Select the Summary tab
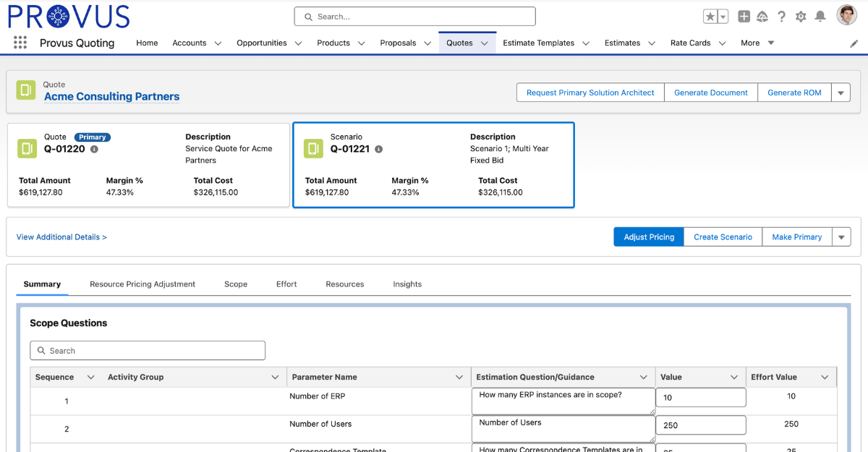 tap(42, 284)
